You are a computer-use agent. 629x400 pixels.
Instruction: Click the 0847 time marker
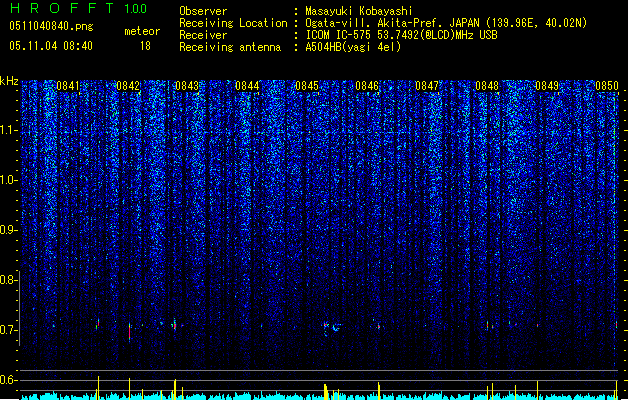427,86
